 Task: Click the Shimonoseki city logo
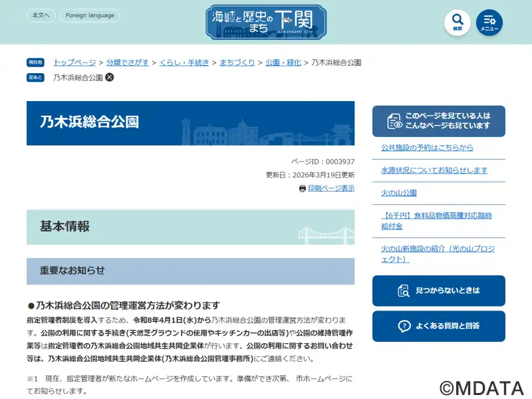[x=266, y=22]
